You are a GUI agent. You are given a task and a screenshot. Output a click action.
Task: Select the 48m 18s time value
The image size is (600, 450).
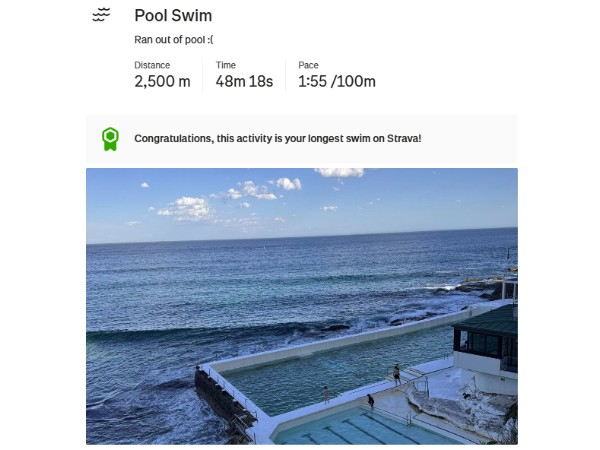pos(244,82)
